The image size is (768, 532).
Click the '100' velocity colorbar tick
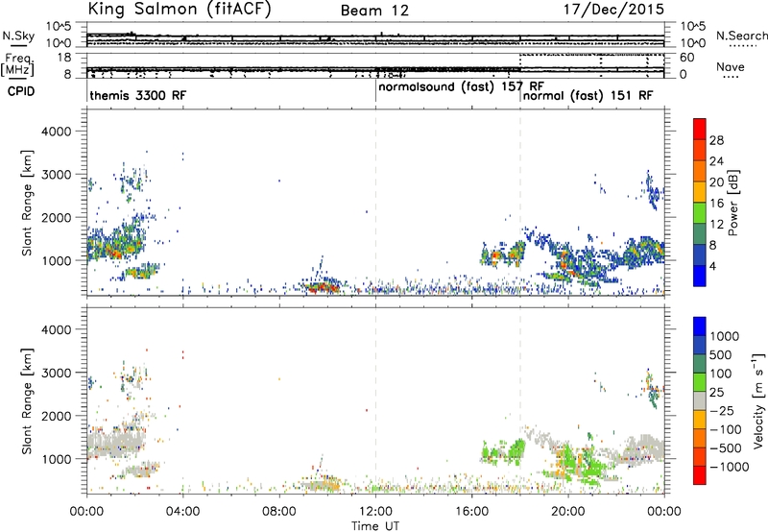pos(721,374)
